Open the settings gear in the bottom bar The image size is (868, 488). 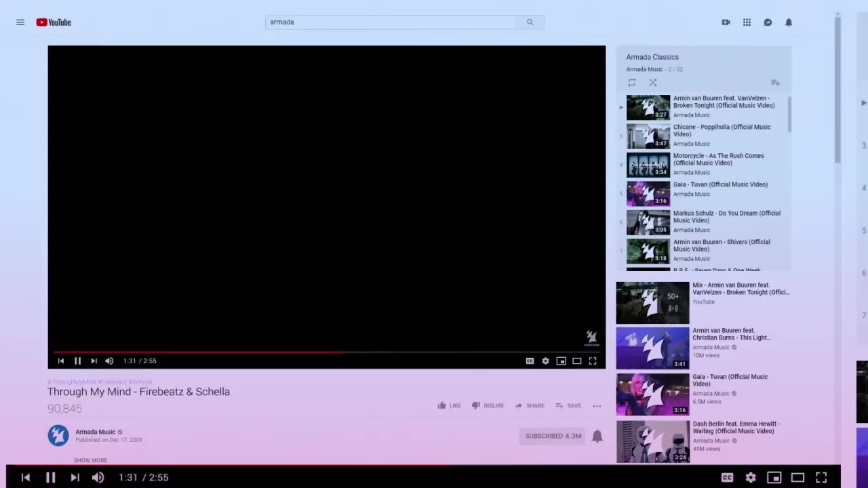751,478
